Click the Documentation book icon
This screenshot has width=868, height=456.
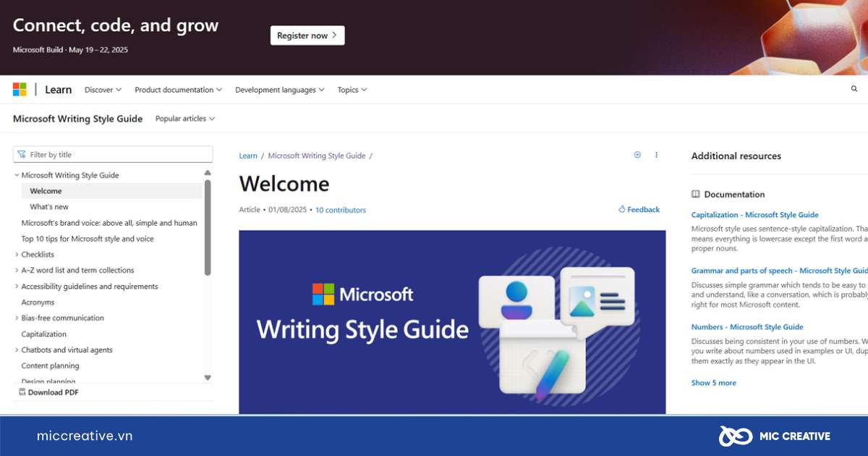point(696,194)
